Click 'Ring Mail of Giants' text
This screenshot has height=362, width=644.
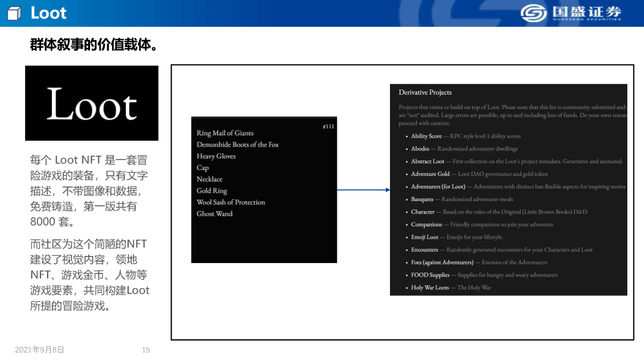[x=225, y=133]
